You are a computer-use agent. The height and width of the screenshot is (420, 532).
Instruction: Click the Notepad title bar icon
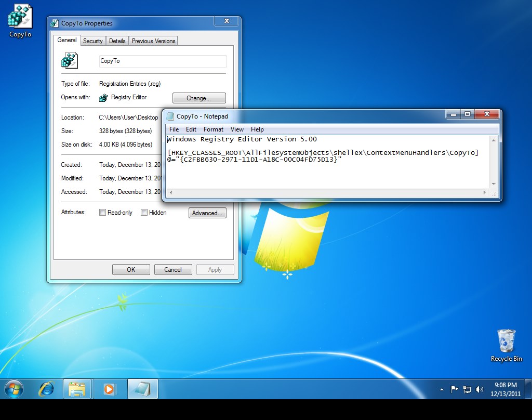[x=170, y=116]
